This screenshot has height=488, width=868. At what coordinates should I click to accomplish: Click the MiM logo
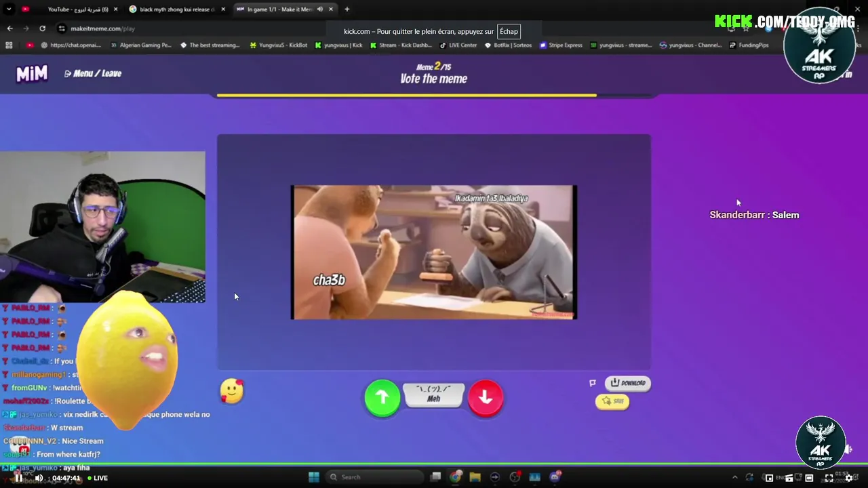click(x=32, y=73)
